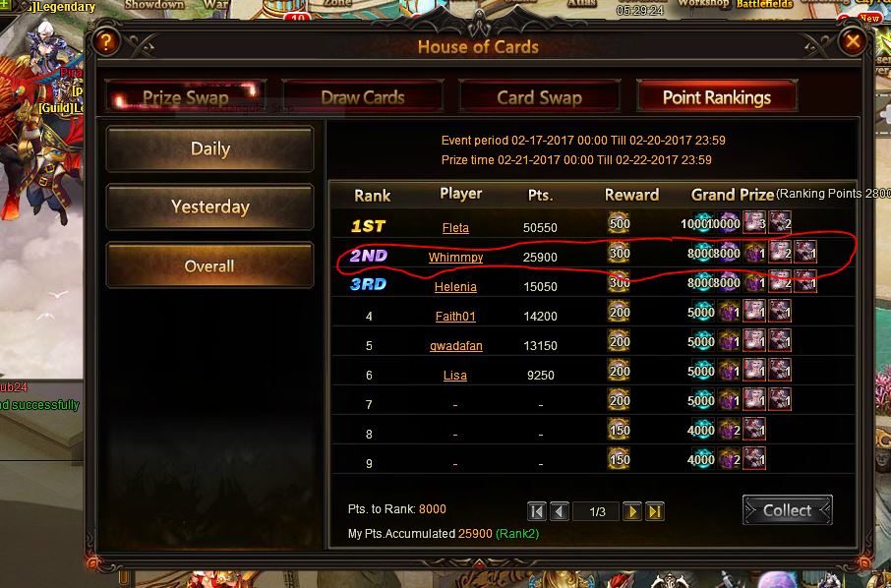This screenshot has width=891, height=588.
Task: Switch to Prize Swap tab
Action: [x=185, y=97]
